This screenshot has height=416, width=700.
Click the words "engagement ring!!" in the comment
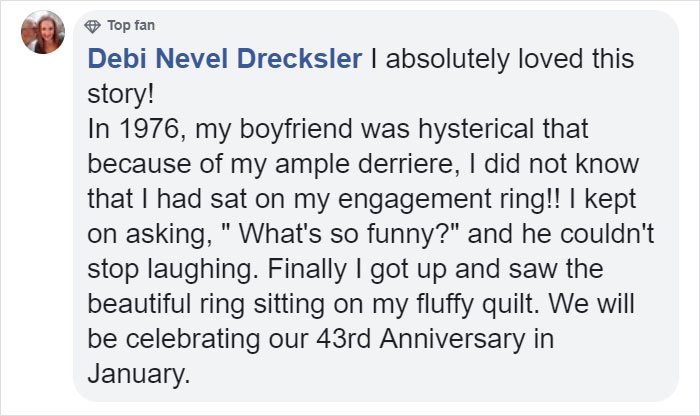point(449,199)
